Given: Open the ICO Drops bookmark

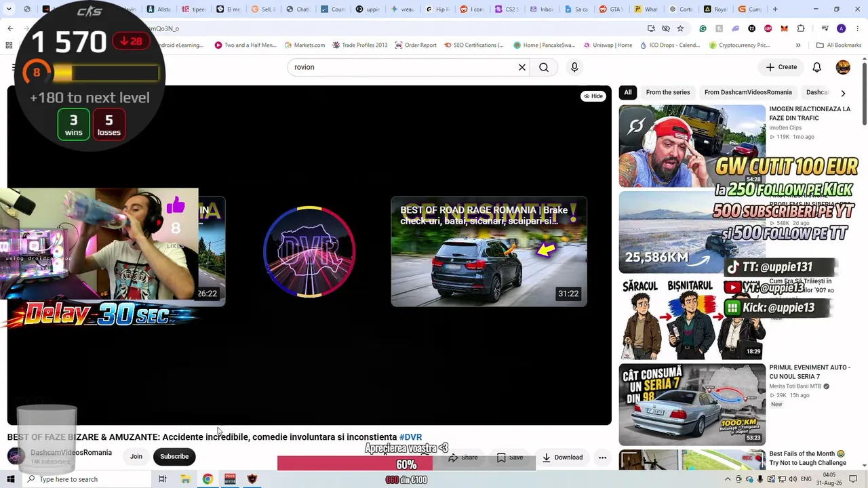Looking at the screenshot, I should 669,45.
